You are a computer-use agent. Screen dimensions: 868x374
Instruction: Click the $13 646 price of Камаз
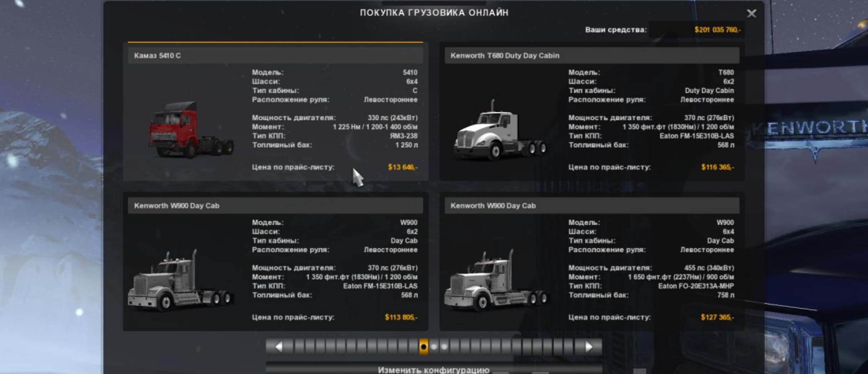pyautogui.click(x=402, y=167)
